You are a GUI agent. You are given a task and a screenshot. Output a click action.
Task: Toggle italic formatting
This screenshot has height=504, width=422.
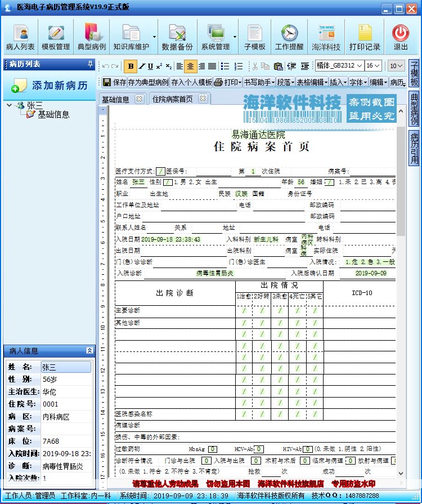pyautogui.click(x=142, y=66)
